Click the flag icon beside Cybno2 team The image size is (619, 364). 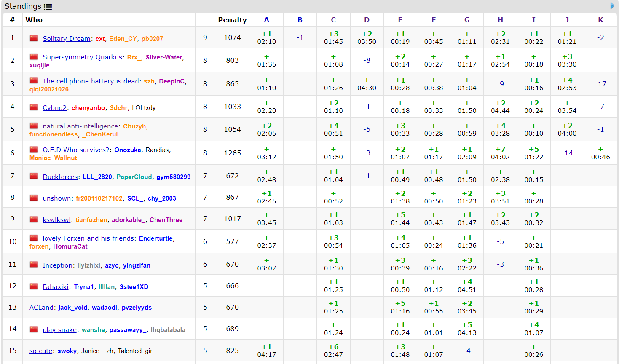pyautogui.click(x=34, y=107)
